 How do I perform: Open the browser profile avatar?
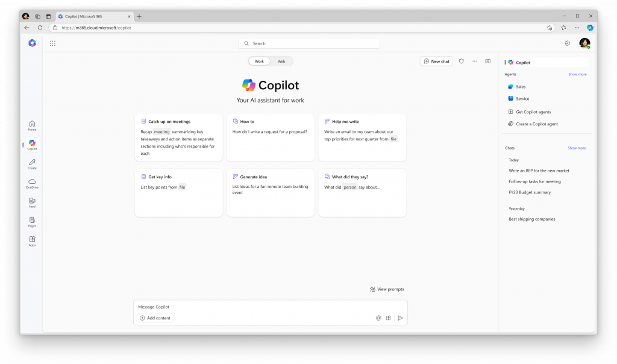click(25, 16)
